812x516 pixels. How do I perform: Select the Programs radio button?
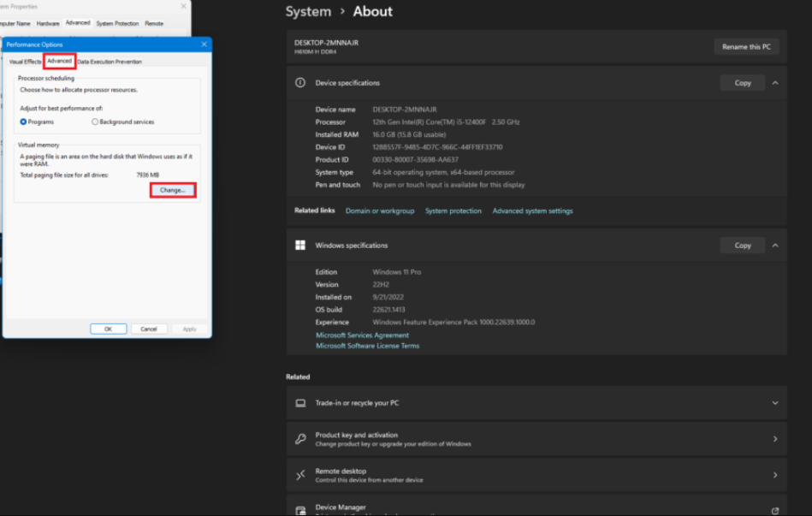[24, 122]
